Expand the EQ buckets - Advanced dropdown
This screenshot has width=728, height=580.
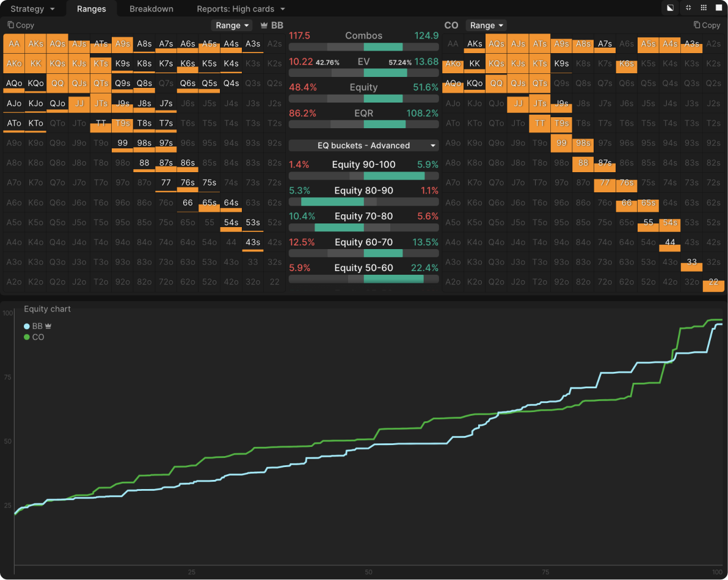point(363,145)
